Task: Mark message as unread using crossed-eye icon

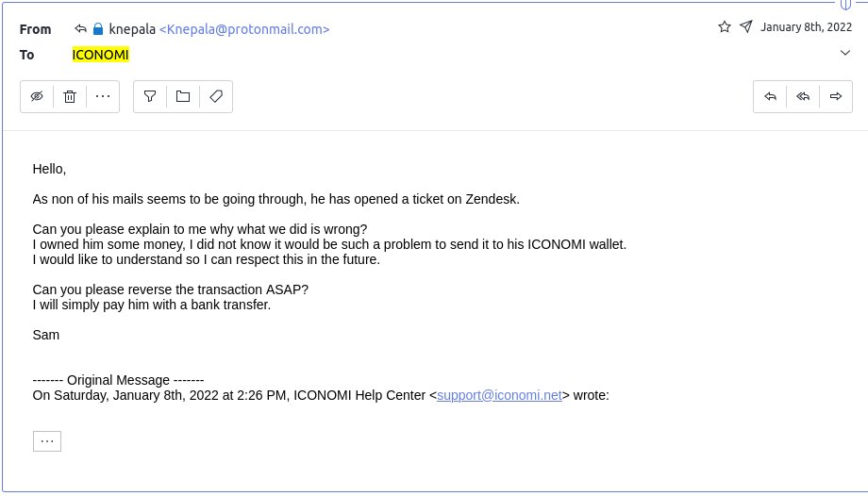Action: click(37, 97)
